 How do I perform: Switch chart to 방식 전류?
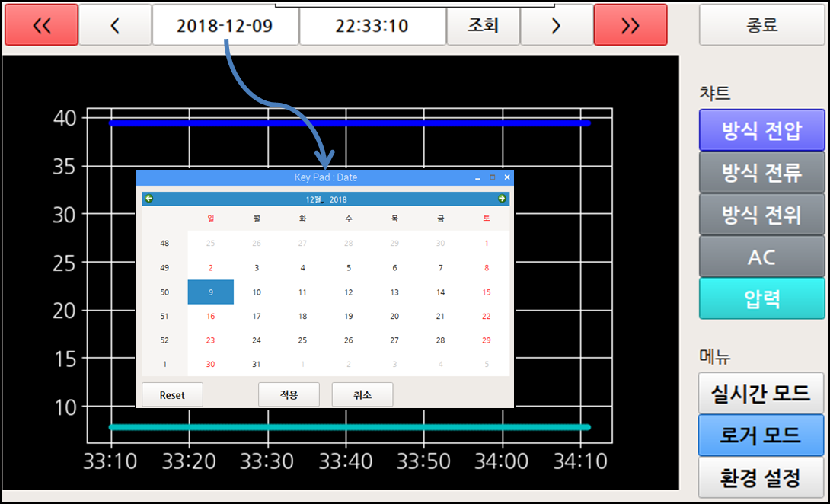point(761,173)
